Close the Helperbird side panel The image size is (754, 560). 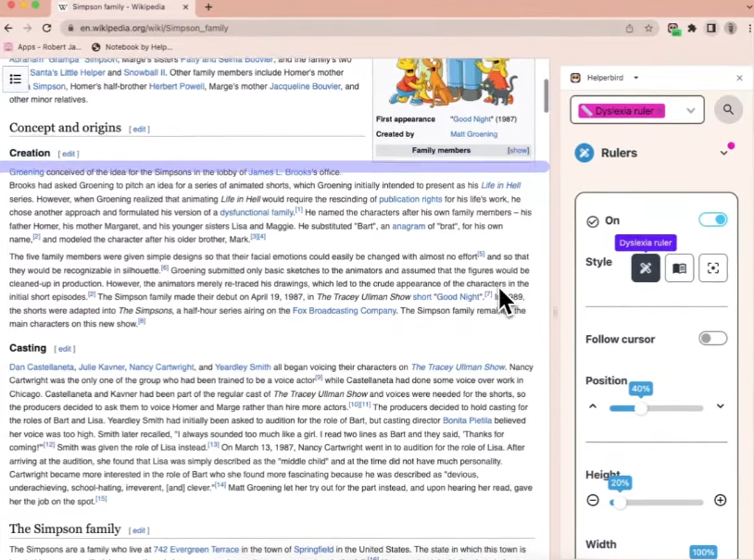tap(739, 78)
